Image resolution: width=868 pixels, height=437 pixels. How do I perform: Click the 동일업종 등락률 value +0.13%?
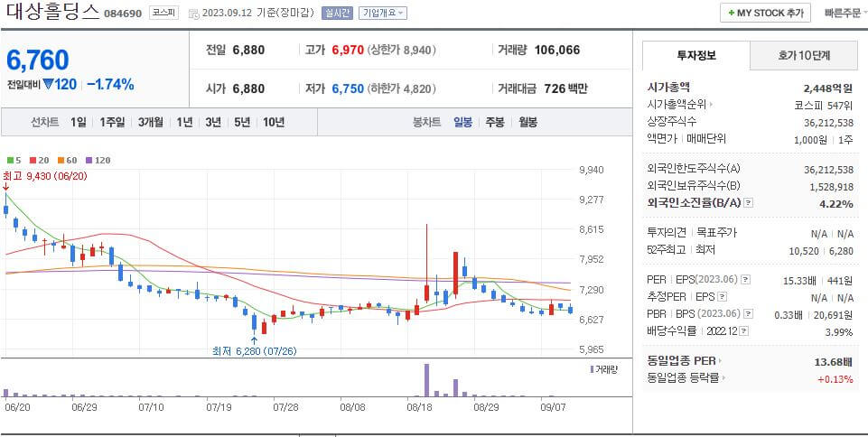(x=835, y=379)
